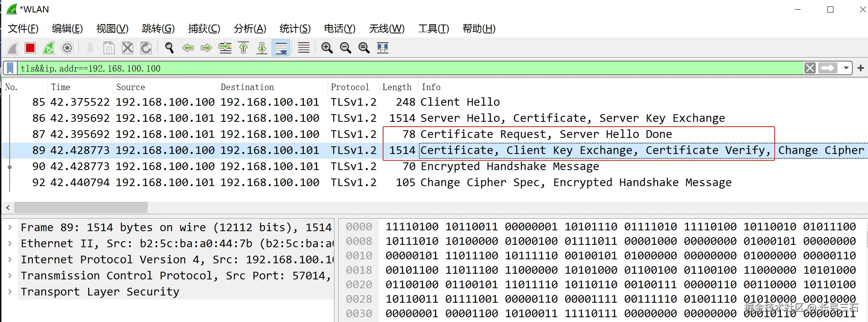Click the grayed start capture shark fin icon
The width and height of the screenshot is (868, 322).
pyautogui.click(x=12, y=48)
